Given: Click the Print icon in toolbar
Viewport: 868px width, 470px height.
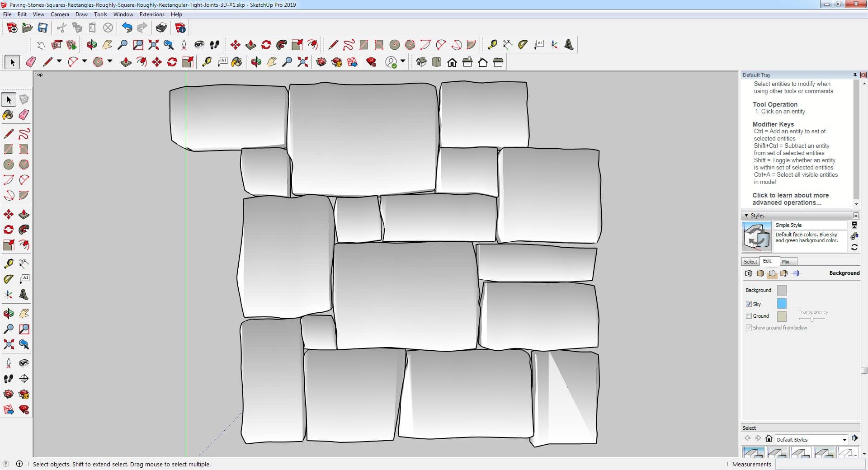Looking at the screenshot, I should tap(161, 28).
